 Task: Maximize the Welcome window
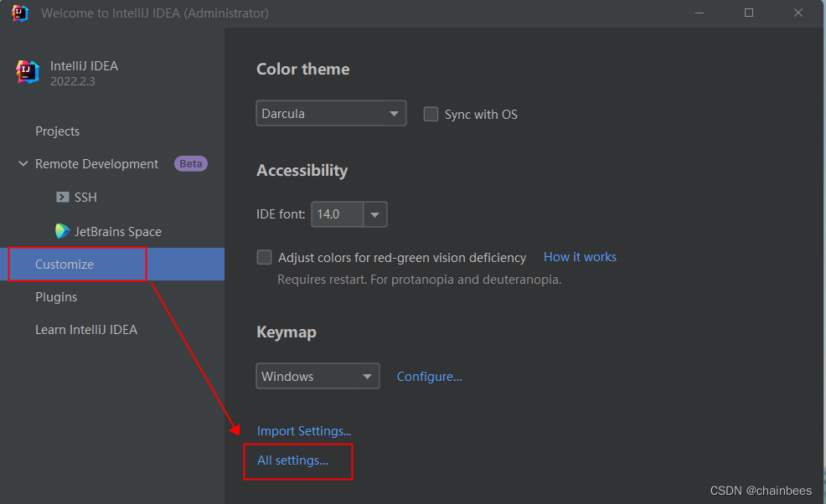pyautogui.click(x=749, y=13)
